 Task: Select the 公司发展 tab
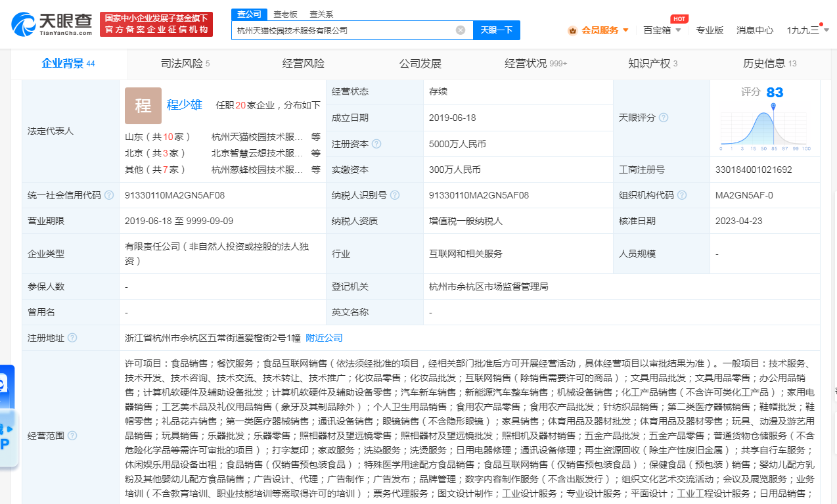(420, 64)
